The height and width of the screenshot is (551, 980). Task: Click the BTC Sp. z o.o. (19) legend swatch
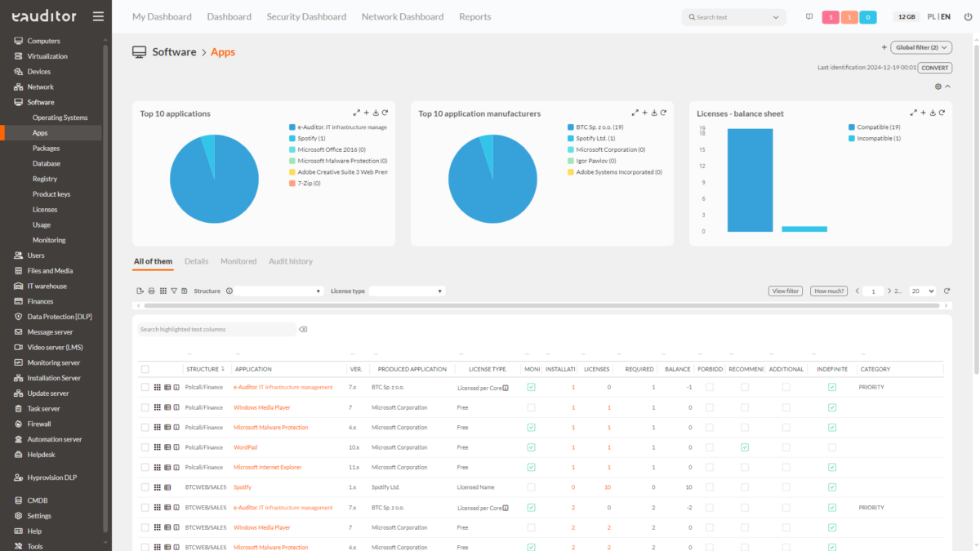tap(570, 127)
